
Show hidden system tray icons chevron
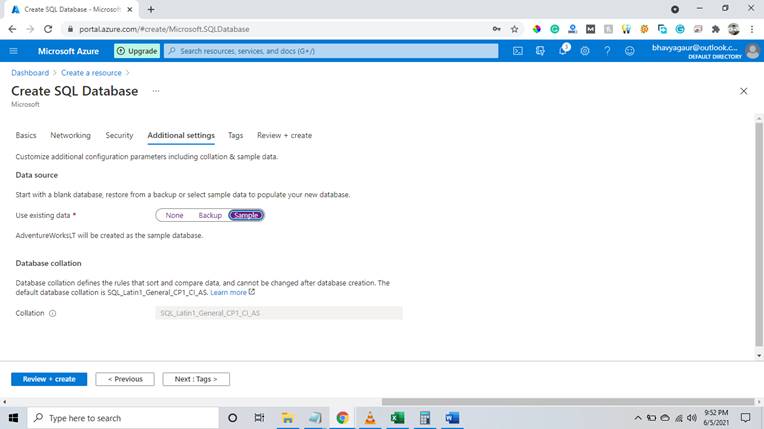pyautogui.click(x=637, y=418)
